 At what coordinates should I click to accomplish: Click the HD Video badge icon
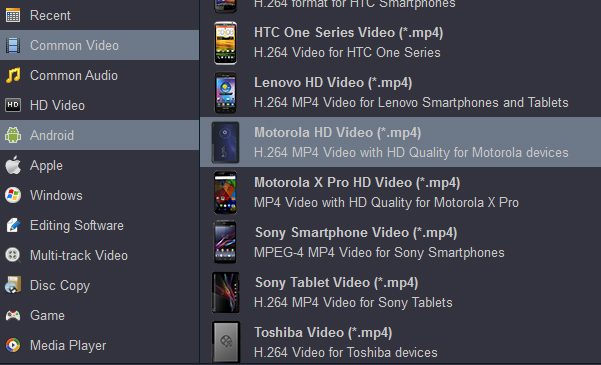click(x=13, y=105)
